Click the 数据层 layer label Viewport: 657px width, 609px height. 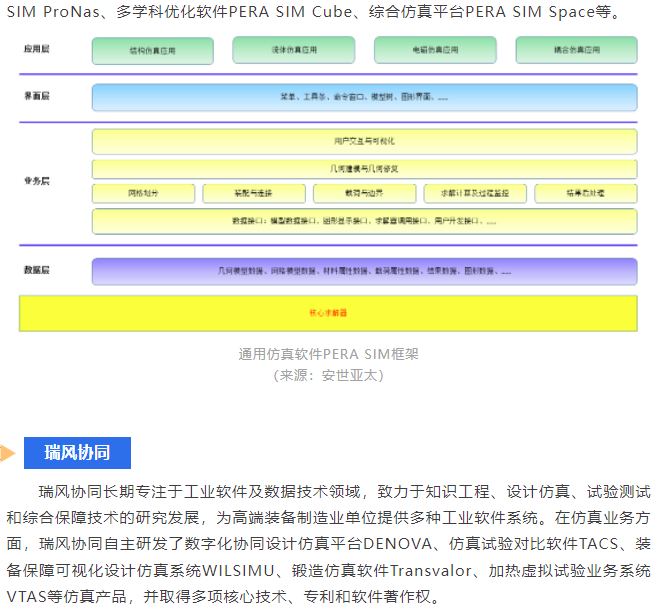pyautogui.click(x=36, y=270)
